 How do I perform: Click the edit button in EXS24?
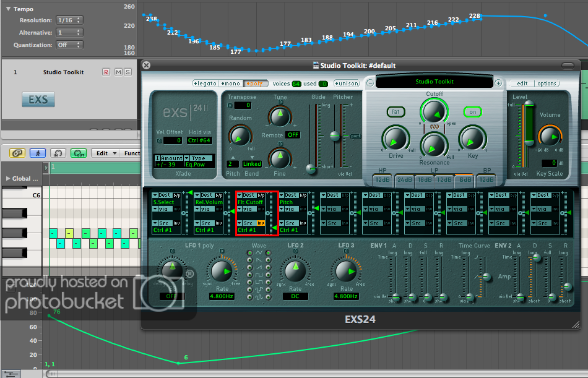[522, 83]
